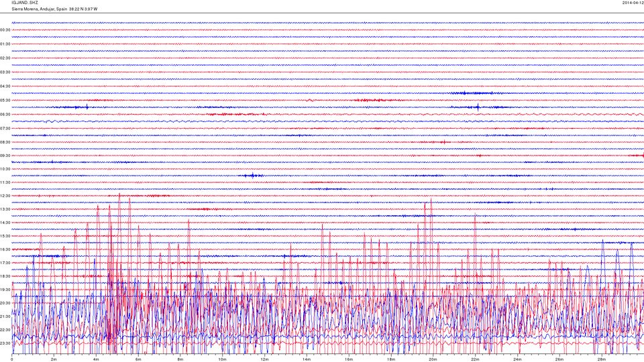Click the 14m tick on the time axis
This screenshot has width=644, height=362.
coord(307,359)
